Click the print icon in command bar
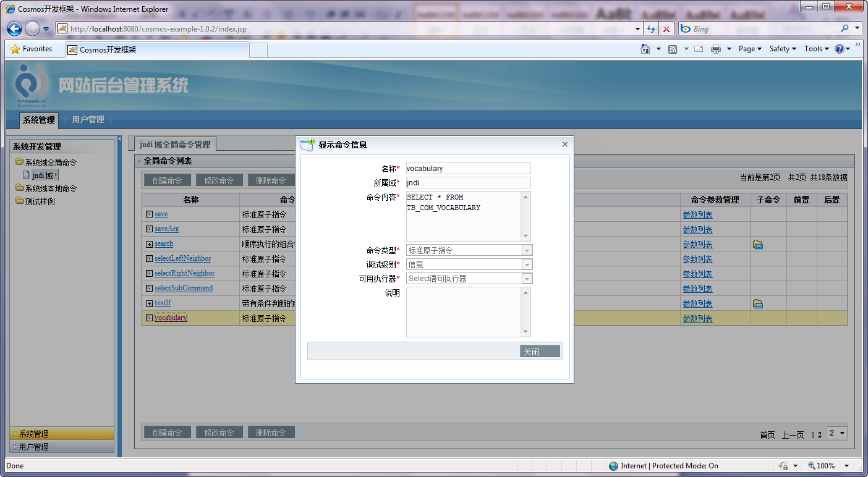Screen dimensions: 868x477 coord(716,49)
